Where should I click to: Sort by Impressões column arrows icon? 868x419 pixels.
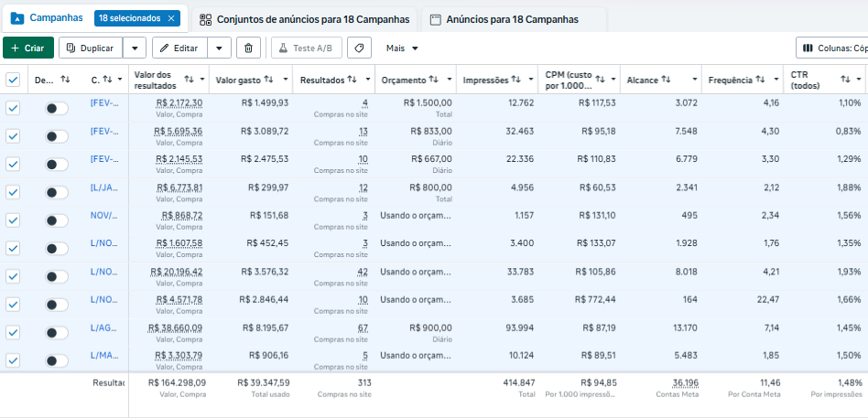(515, 80)
